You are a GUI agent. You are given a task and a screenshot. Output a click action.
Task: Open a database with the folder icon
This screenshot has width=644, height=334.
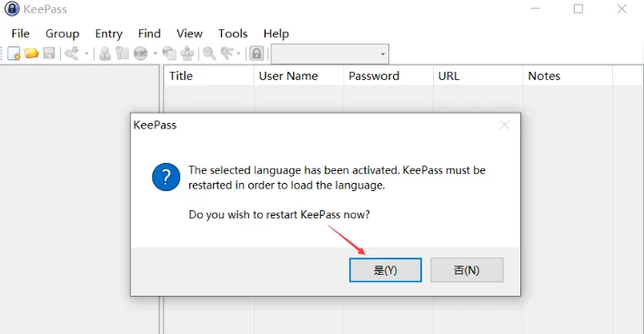31,54
